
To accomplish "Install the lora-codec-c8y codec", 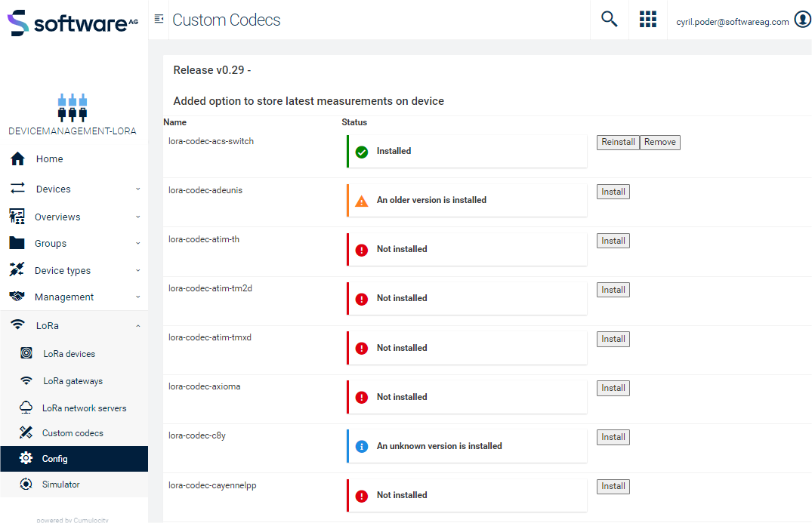I will click(613, 438).
